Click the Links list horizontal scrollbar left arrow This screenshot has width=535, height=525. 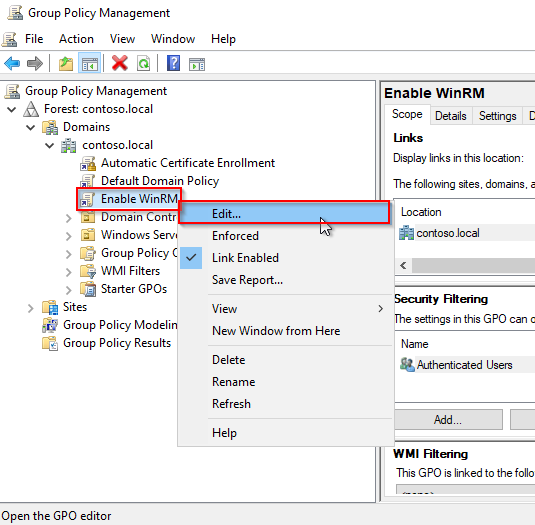pos(403,265)
